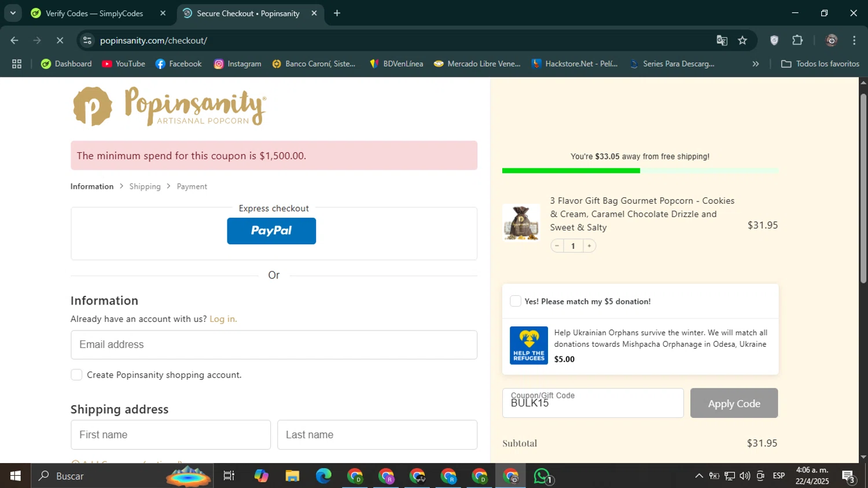
Task: Open Microsoft Edge from taskbar
Action: click(323, 476)
